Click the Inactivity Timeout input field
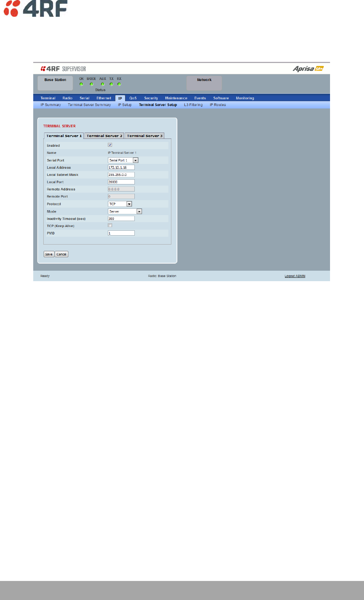364x600 pixels. pyautogui.click(x=121, y=218)
